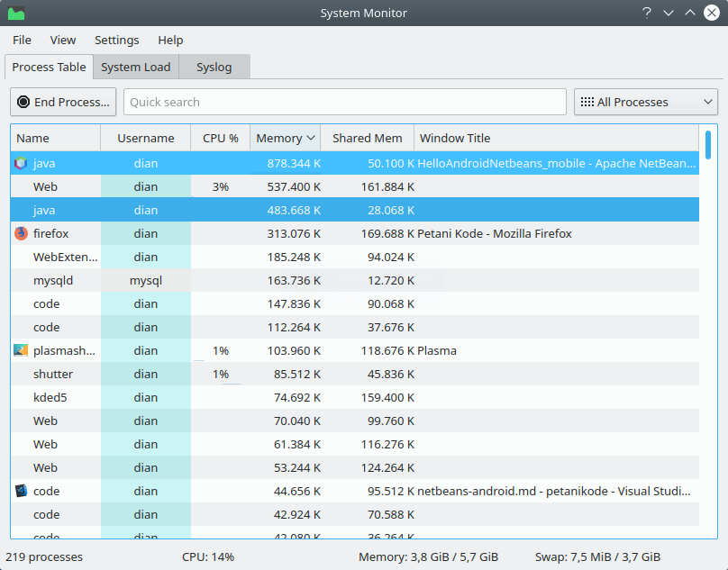Click the System Monitor icon in the title bar
The width and height of the screenshot is (728, 570).
tap(16, 13)
